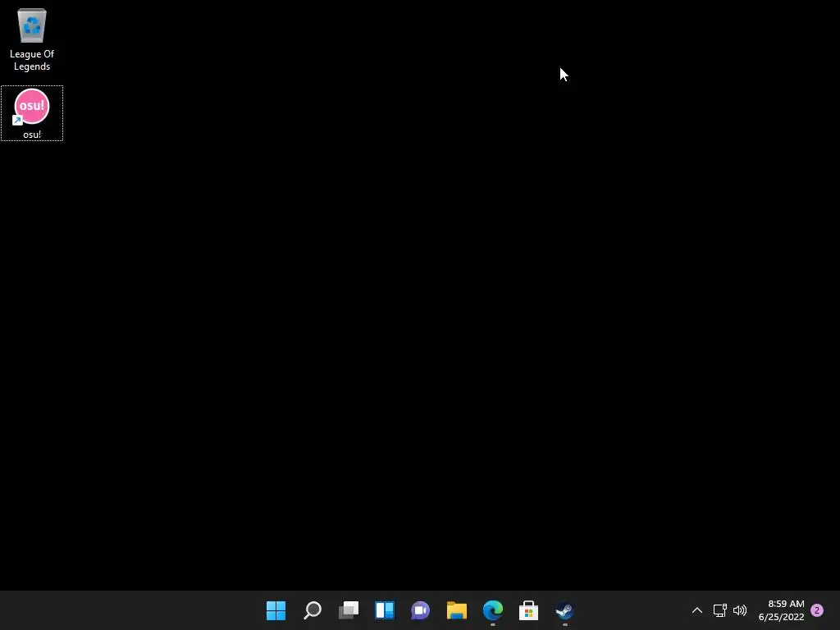Viewport: 840px width, 630px height.
Task: Switch to Microsoft Edge in taskbar
Action: (x=493, y=610)
